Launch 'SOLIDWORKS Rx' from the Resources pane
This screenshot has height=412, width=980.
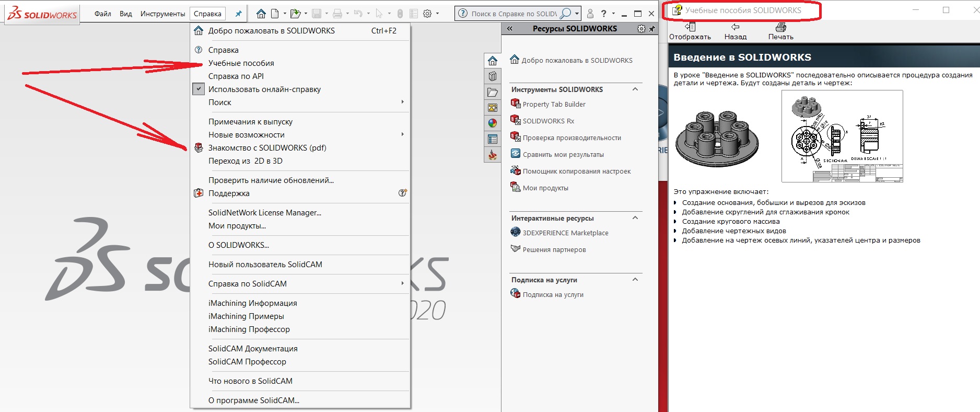(x=549, y=121)
